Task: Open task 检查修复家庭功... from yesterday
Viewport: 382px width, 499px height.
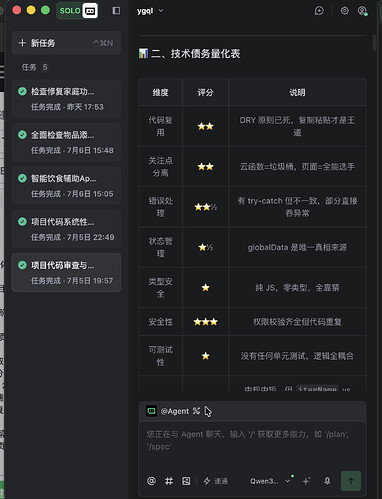Action: pyautogui.click(x=66, y=99)
